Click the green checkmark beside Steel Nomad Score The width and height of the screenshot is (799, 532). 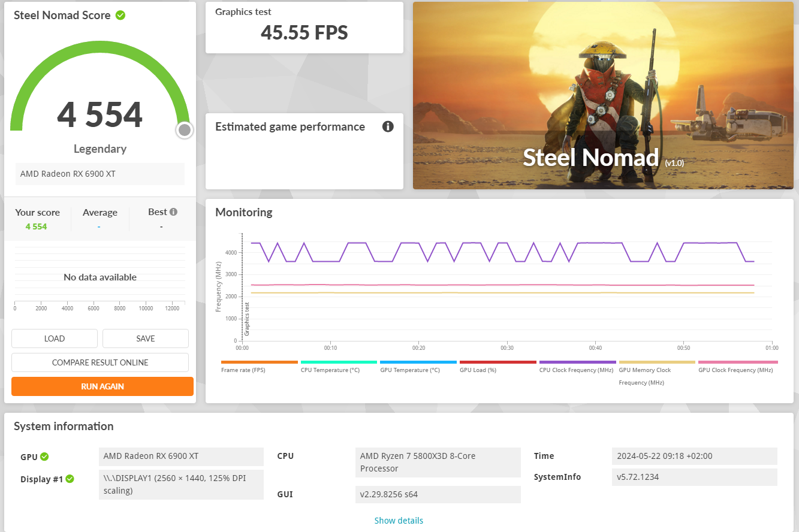tap(120, 15)
